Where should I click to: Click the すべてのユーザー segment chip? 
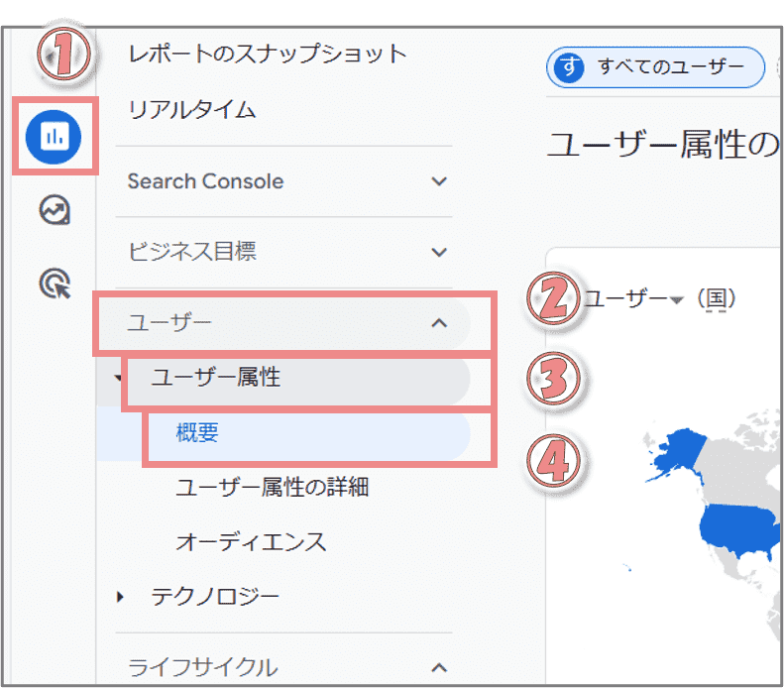pos(656,68)
